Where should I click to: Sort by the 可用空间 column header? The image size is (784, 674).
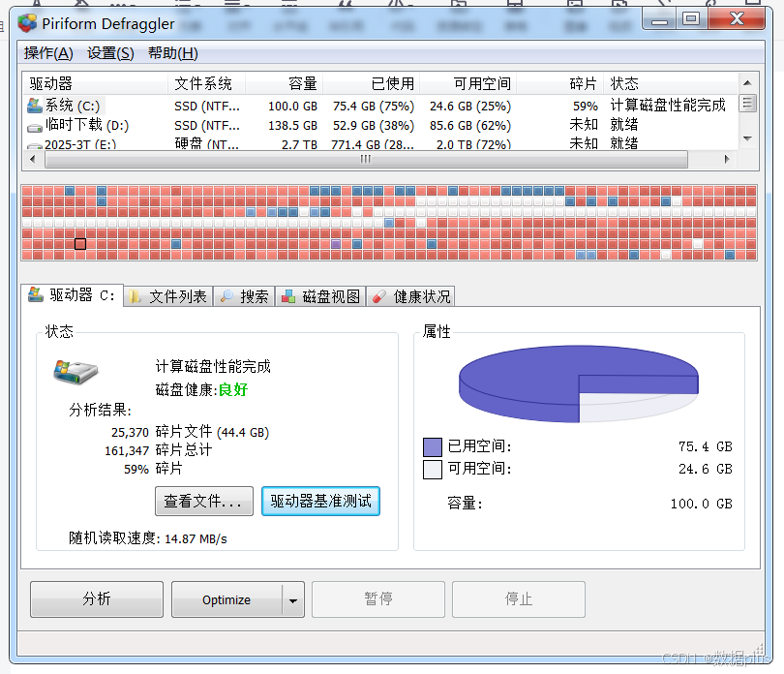click(x=468, y=83)
